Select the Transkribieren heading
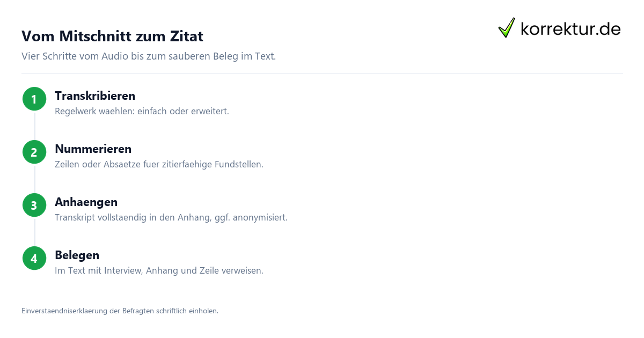 pos(95,95)
